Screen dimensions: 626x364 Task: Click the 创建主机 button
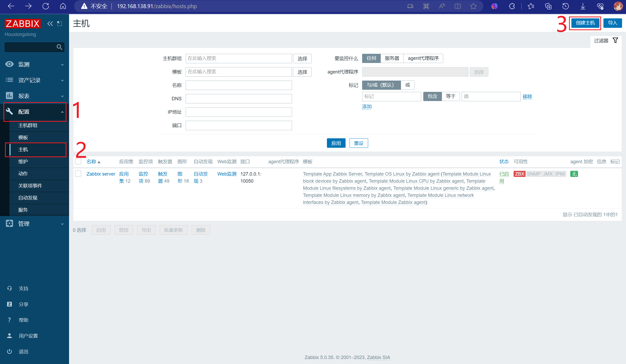[x=585, y=23]
